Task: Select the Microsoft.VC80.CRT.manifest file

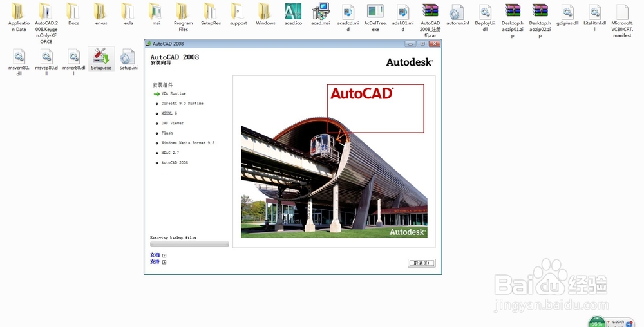Action: click(622, 21)
